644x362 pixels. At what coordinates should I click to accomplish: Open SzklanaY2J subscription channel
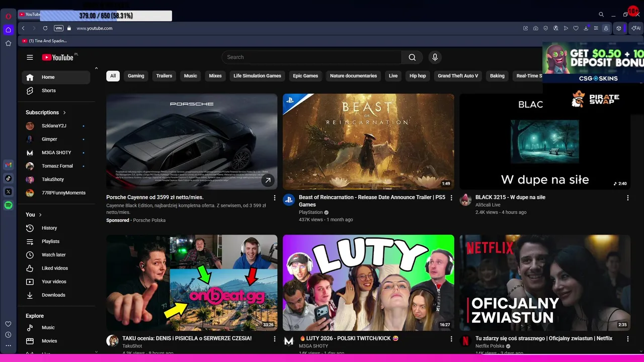[56, 126]
